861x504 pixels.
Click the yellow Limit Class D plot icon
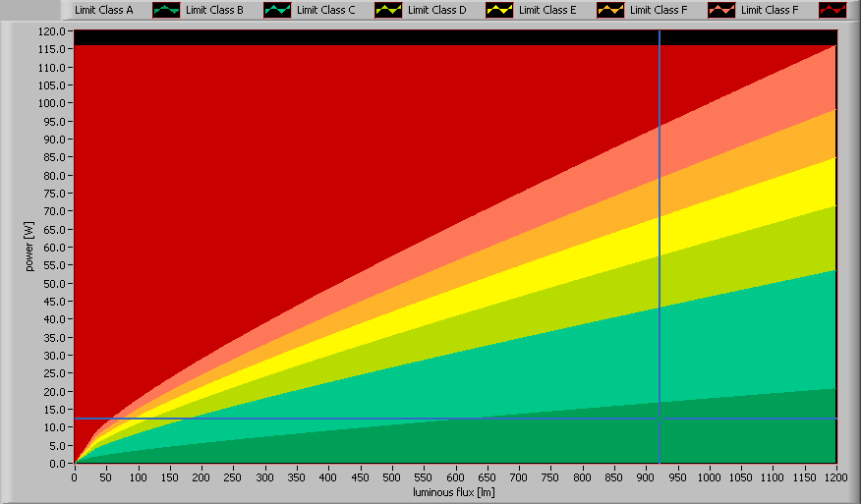[x=499, y=10]
